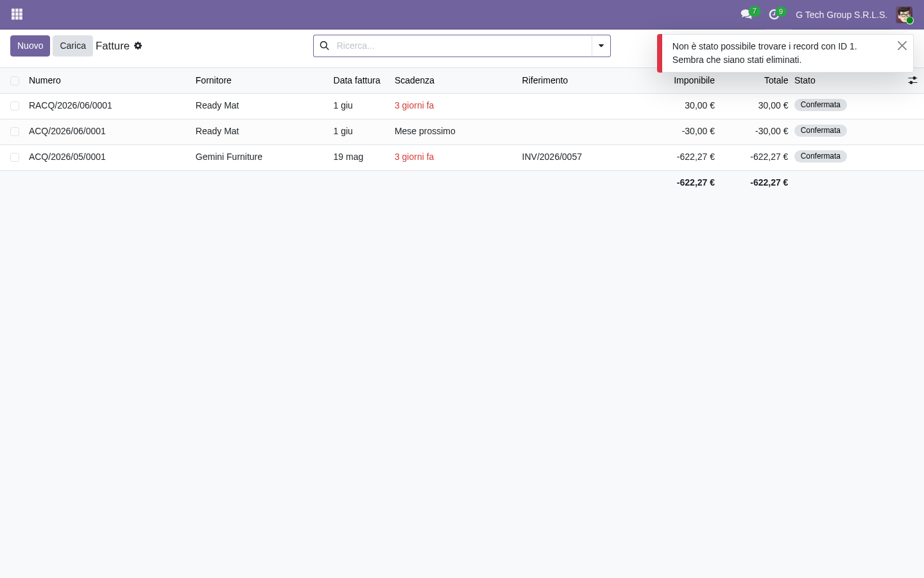This screenshot has height=578, width=924.
Task: Sort by the Totale column header
Action: pyautogui.click(x=776, y=80)
